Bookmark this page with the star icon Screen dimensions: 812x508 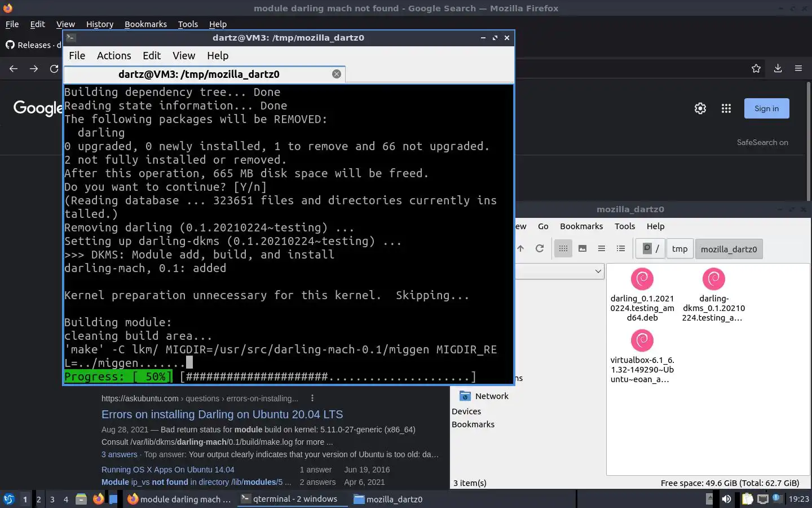(x=756, y=68)
